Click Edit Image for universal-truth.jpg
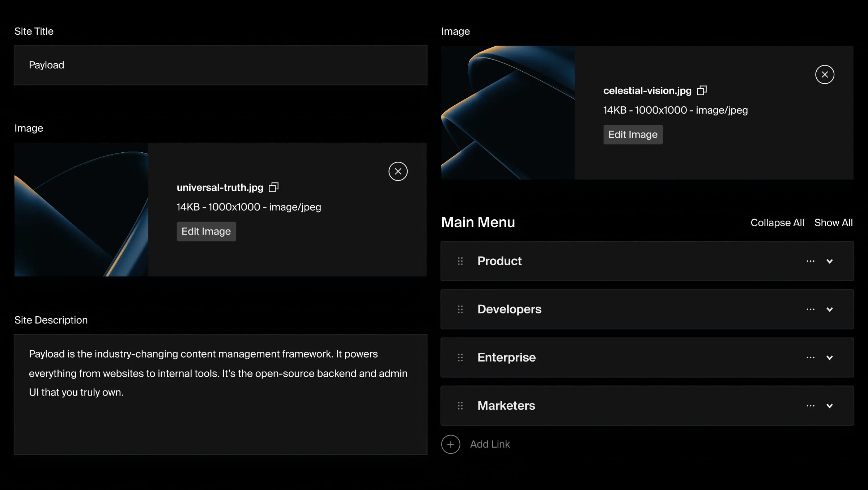Screen dimensions: 868x490 [x=206, y=231]
